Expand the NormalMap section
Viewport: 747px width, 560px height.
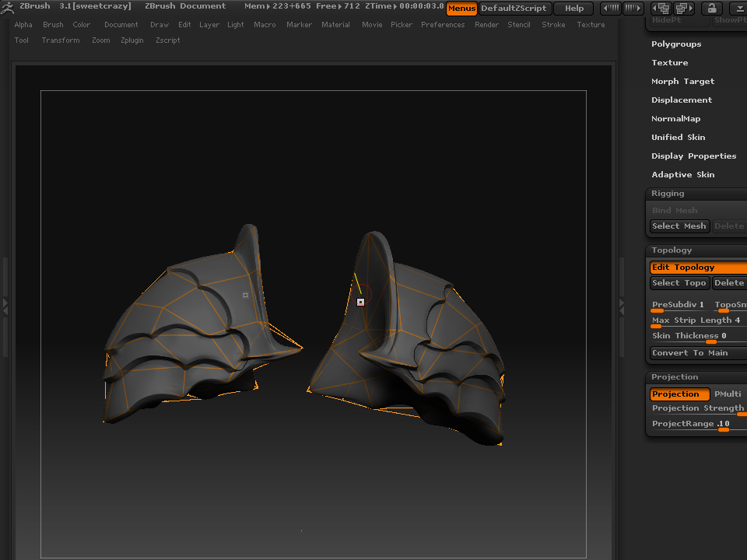point(675,118)
